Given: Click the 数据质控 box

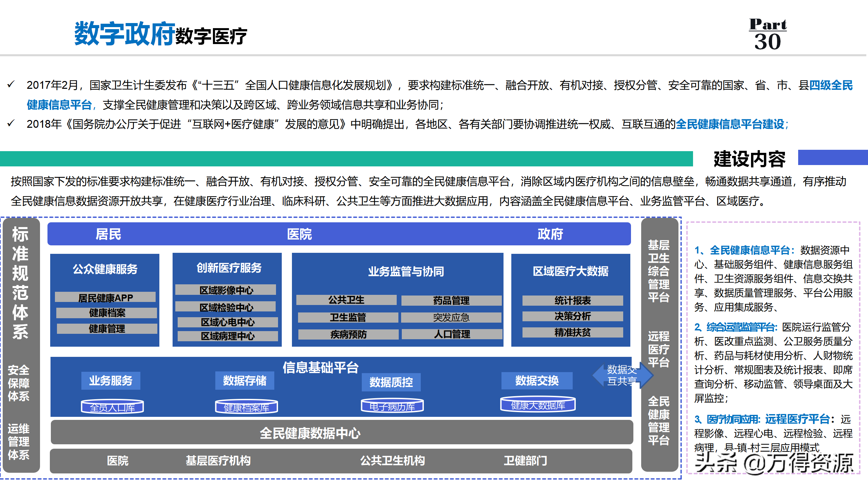Looking at the screenshot, I should pyautogui.click(x=391, y=382).
